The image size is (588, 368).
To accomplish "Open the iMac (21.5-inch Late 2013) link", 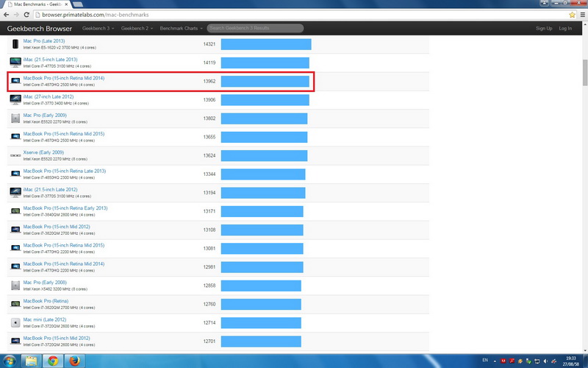I will (x=50, y=60).
